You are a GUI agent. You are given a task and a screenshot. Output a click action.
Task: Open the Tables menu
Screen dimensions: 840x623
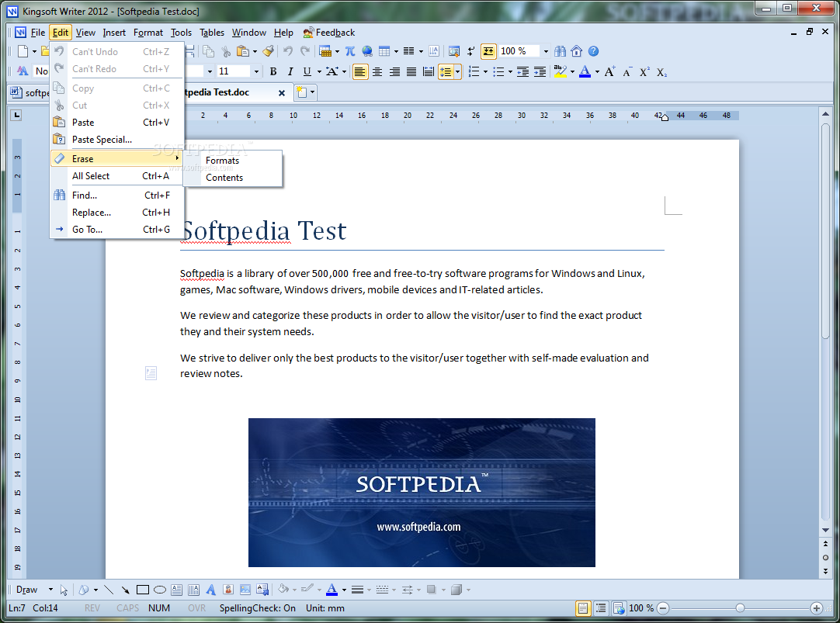coord(212,33)
